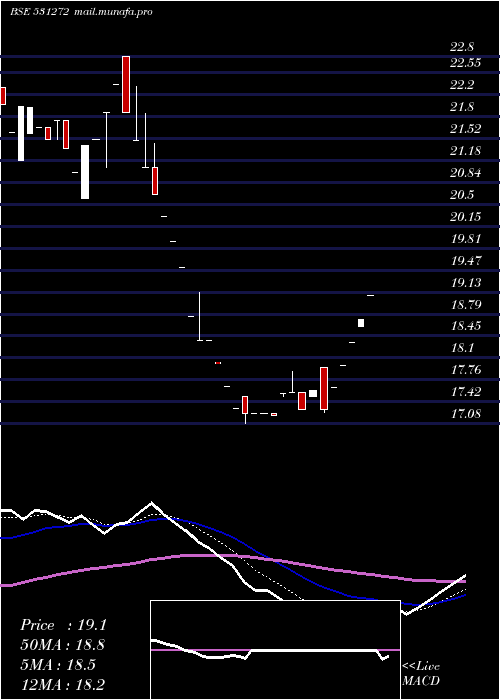
Task: Click the 17.08 price level label
Action: 466,413
